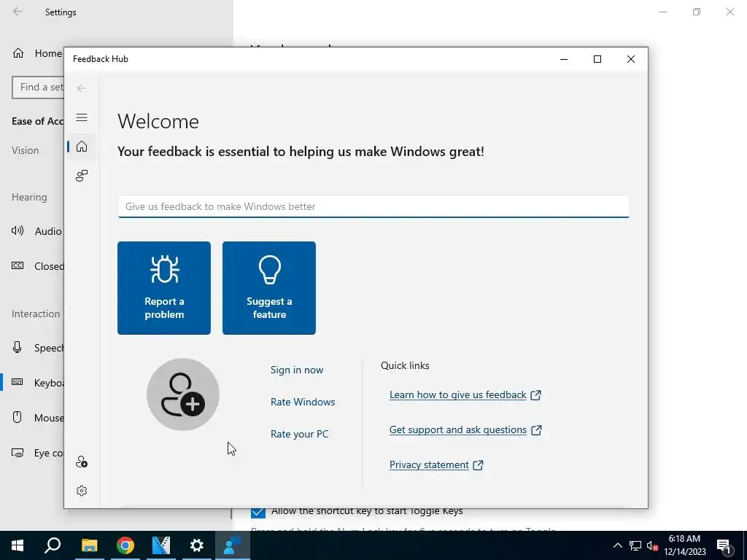
Task: Open Learn how to give us feedback
Action: tap(465, 394)
